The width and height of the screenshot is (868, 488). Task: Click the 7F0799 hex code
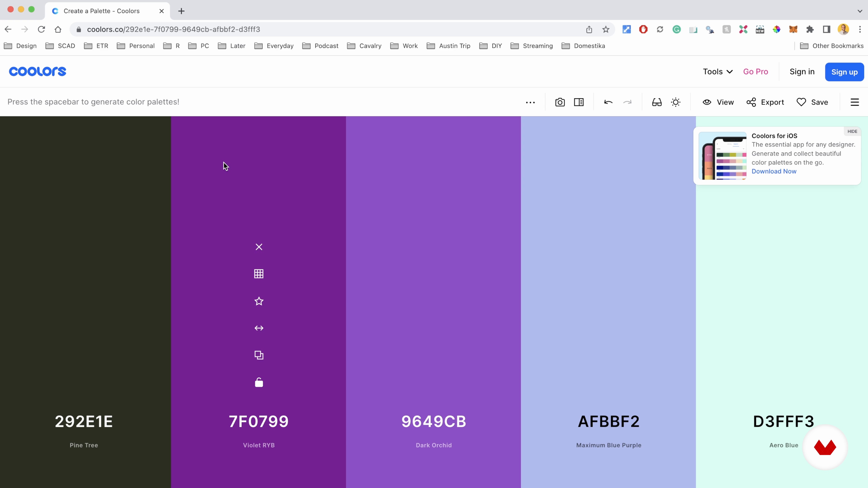[x=259, y=421]
